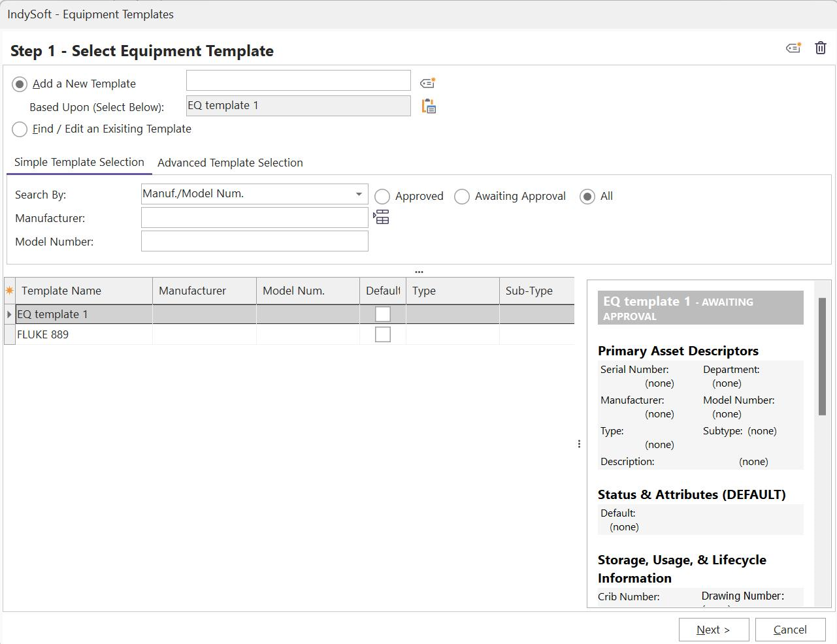Select the Simple Template Selection tab

79,162
